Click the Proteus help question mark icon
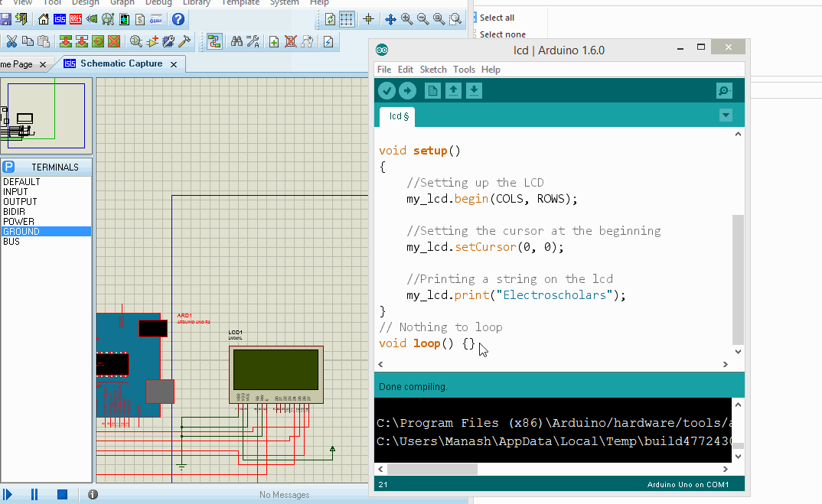The height and width of the screenshot is (504, 822). coord(178,19)
